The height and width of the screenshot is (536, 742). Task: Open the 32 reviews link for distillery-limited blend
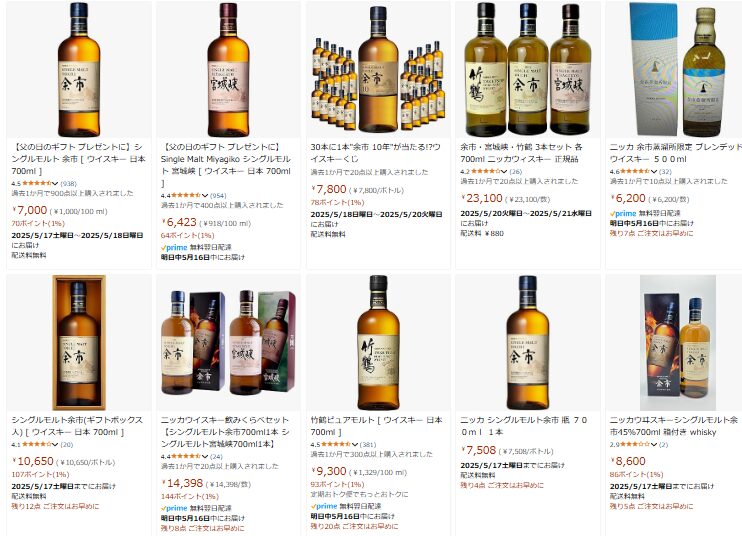(x=665, y=171)
